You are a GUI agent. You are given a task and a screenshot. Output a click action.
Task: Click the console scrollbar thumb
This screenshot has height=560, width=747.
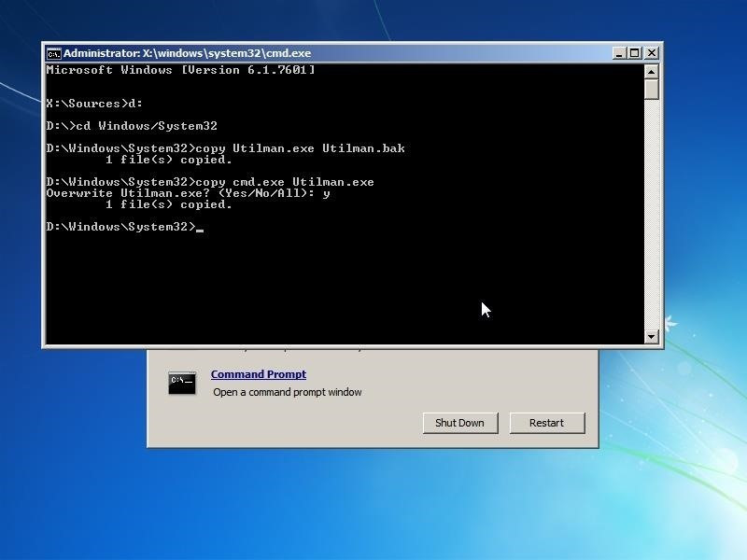click(651, 89)
